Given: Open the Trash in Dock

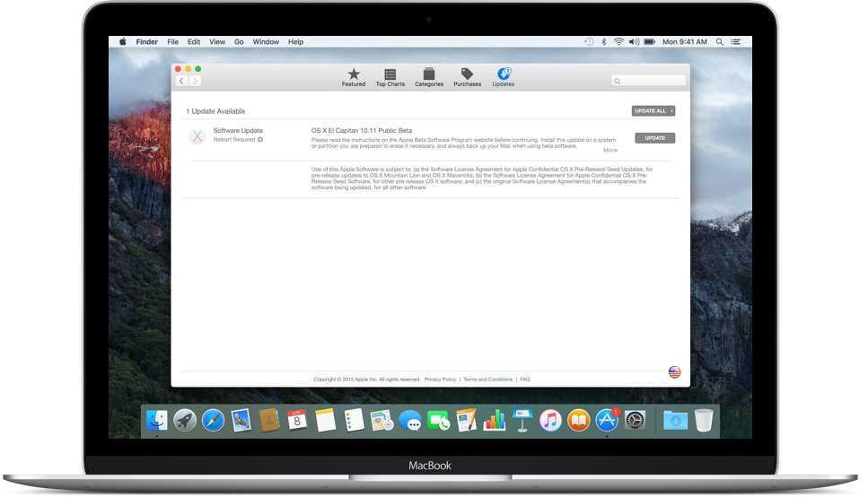Looking at the screenshot, I should click(x=704, y=421).
